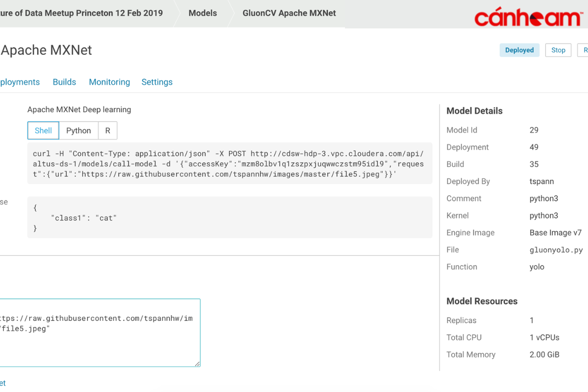Click Engine Image value Base Image v7
588x392 pixels.
coord(556,233)
